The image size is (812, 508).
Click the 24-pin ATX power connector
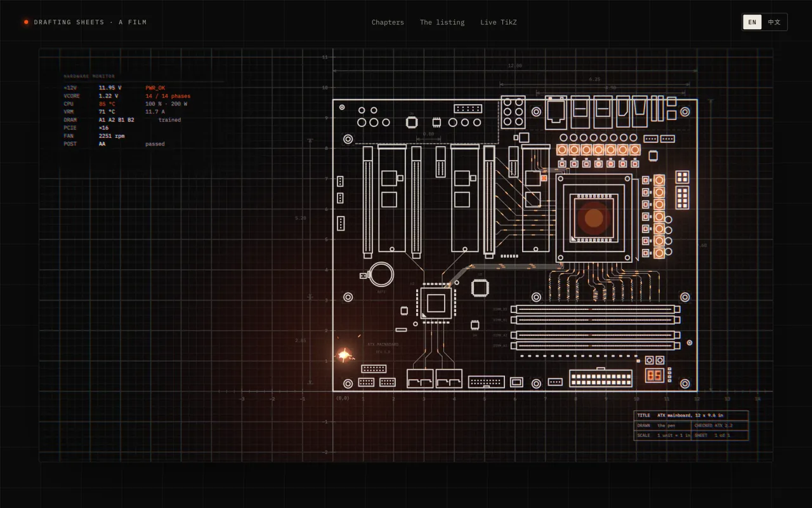click(601, 379)
